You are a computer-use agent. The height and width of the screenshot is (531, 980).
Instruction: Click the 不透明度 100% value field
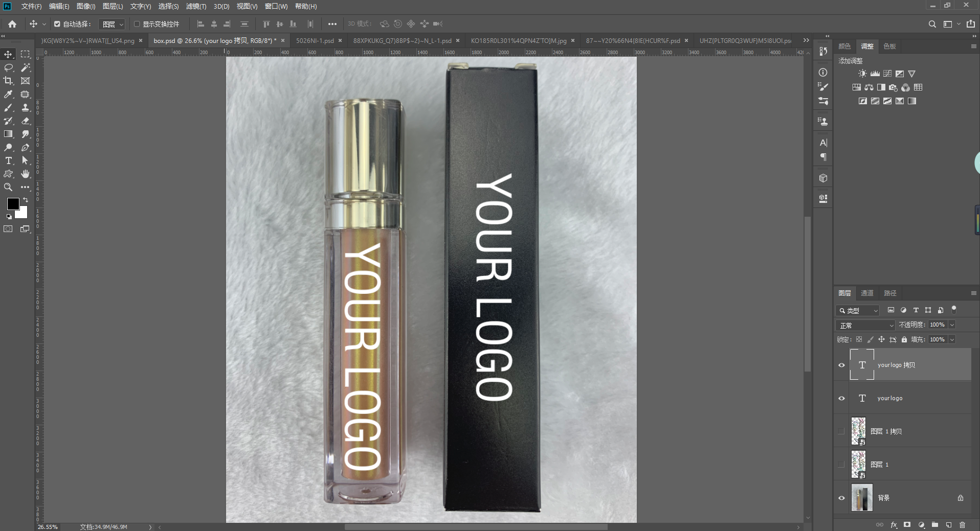(x=938, y=325)
